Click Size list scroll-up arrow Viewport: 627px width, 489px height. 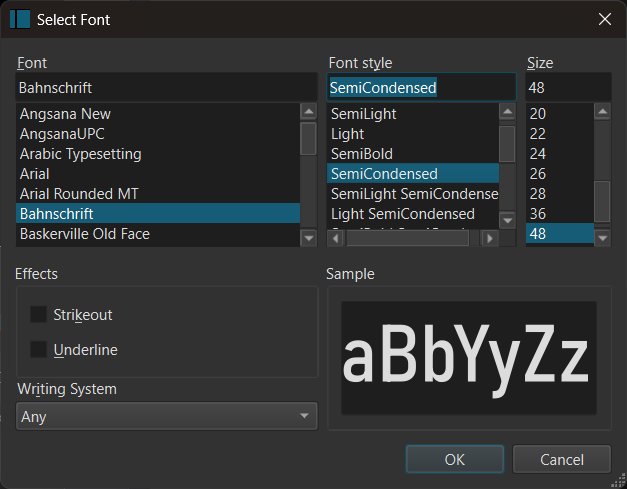pyautogui.click(x=602, y=113)
